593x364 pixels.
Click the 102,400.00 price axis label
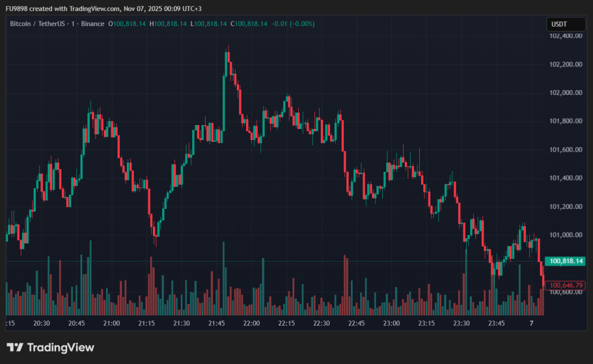point(564,36)
